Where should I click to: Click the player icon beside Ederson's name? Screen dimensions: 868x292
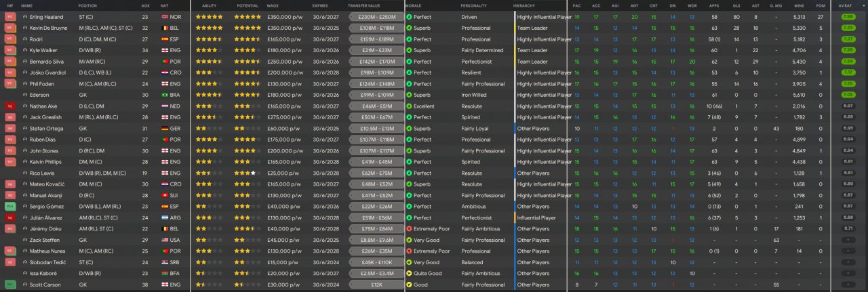tap(25, 96)
